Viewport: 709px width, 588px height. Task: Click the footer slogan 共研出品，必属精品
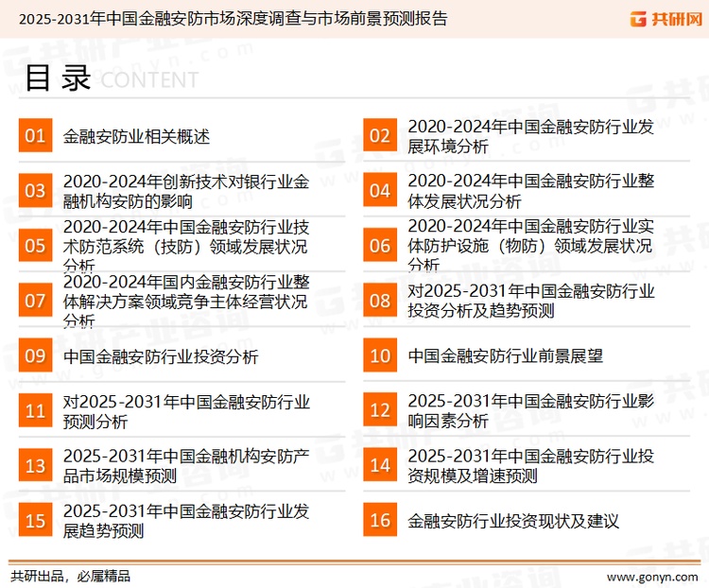click(71, 577)
